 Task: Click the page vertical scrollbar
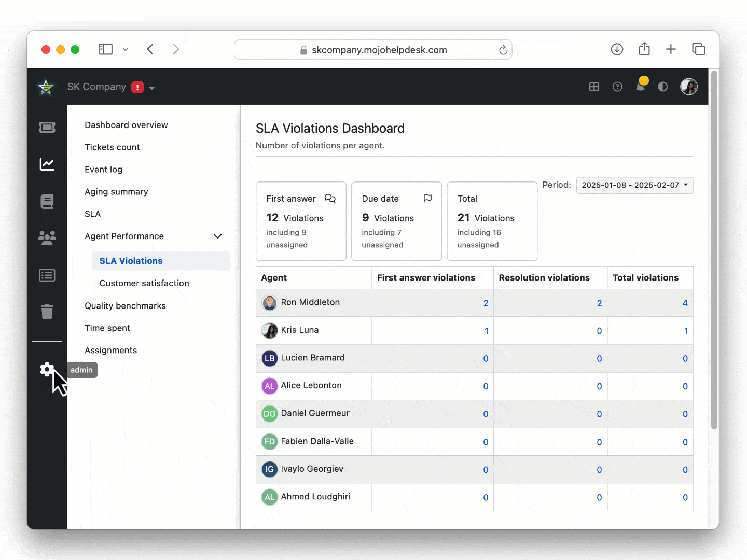(x=714, y=249)
